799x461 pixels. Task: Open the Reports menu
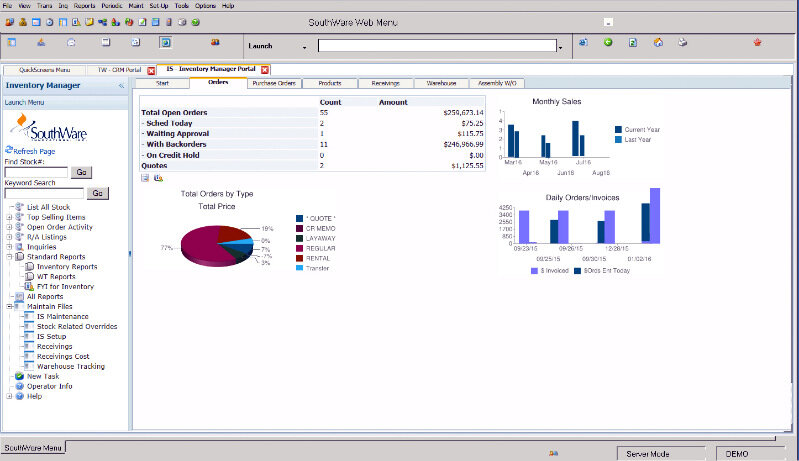tap(84, 6)
